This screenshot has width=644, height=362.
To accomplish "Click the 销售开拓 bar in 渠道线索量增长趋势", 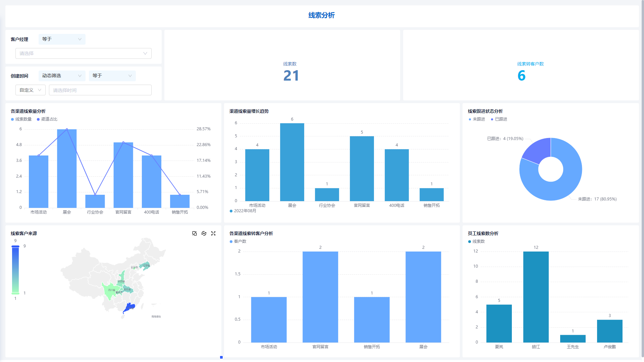I will [x=432, y=195].
